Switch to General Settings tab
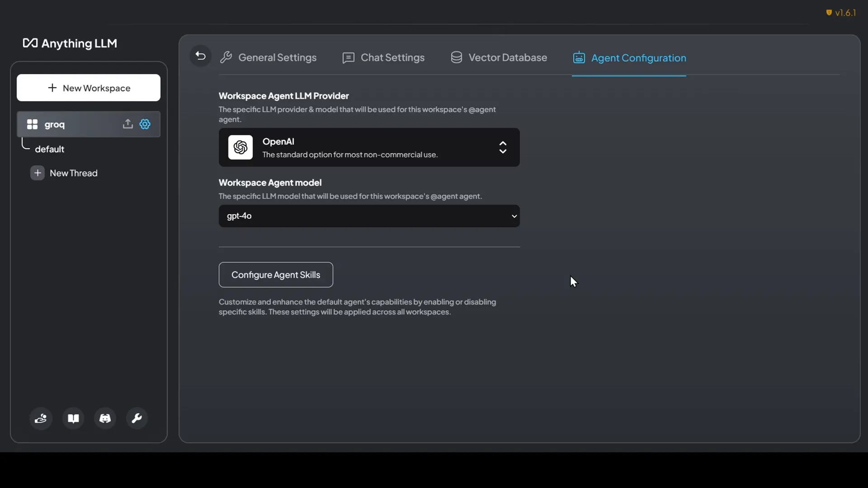This screenshot has width=868, height=488. (x=269, y=58)
